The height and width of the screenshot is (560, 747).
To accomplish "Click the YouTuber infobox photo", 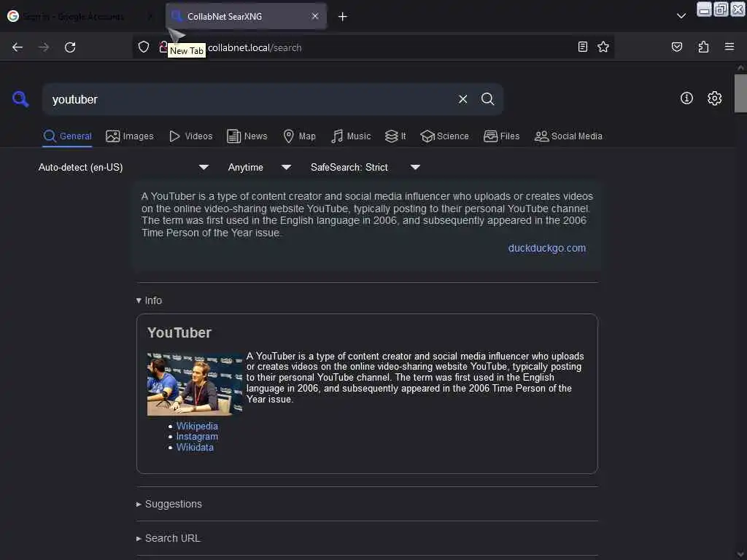I will click(195, 384).
